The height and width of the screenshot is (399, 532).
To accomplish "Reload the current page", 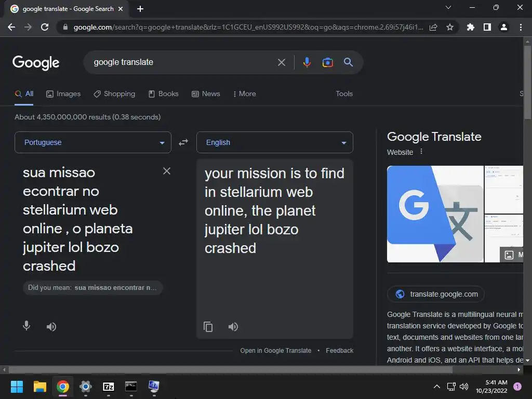I will pyautogui.click(x=45, y=27).
